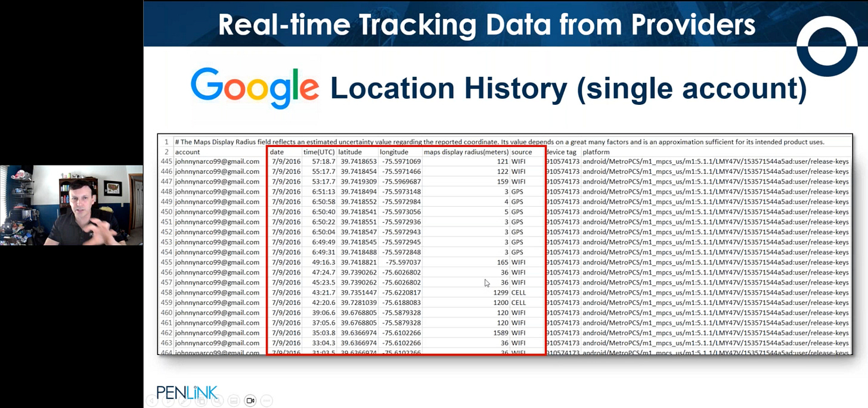Select CELL source in row 458
This screenshot has height=408, width=868.
click(x=519, y=292)
